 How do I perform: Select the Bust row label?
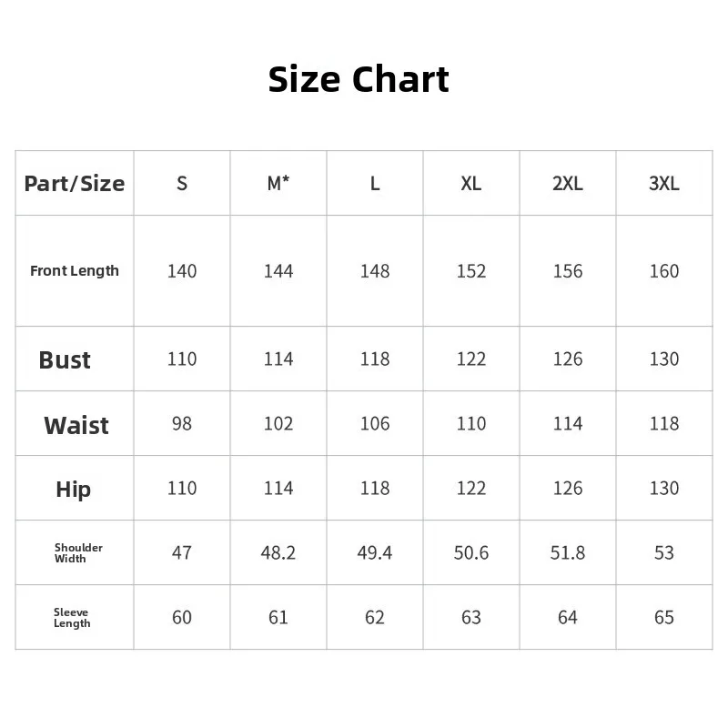pos(65,359)
